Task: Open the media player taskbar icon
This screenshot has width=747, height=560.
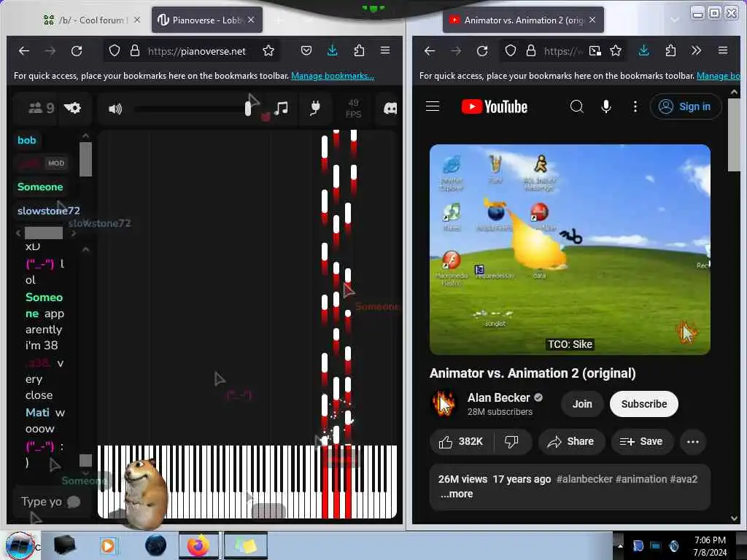Action: [108, 545]
